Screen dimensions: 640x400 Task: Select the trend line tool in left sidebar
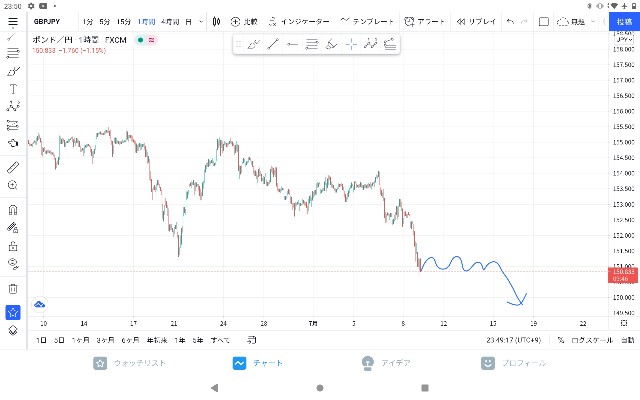(12, 38)
